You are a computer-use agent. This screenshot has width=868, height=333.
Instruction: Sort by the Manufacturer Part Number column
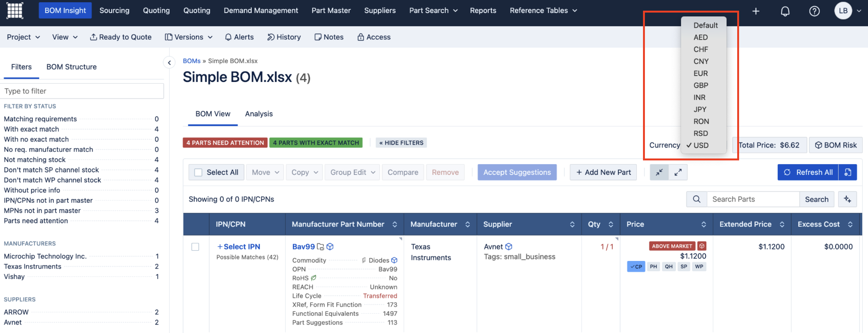[x=394, y=224]
